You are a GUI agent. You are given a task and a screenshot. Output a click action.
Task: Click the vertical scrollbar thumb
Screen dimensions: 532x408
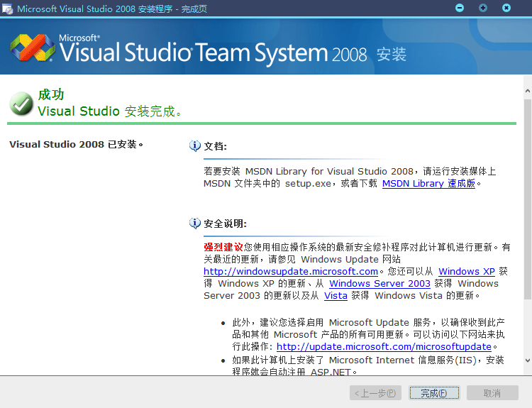click(527, 199)
